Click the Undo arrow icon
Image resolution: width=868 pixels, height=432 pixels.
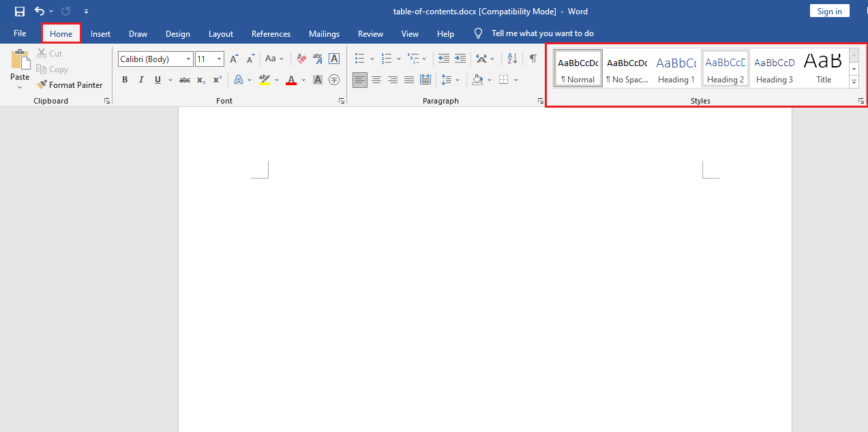40,12
